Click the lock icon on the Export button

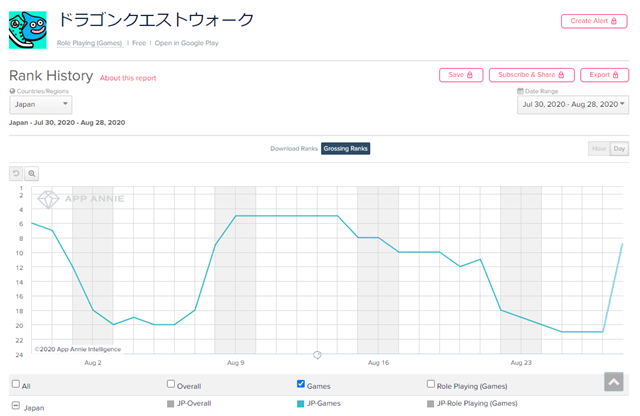pyautogui.click(x=616, y=75)
